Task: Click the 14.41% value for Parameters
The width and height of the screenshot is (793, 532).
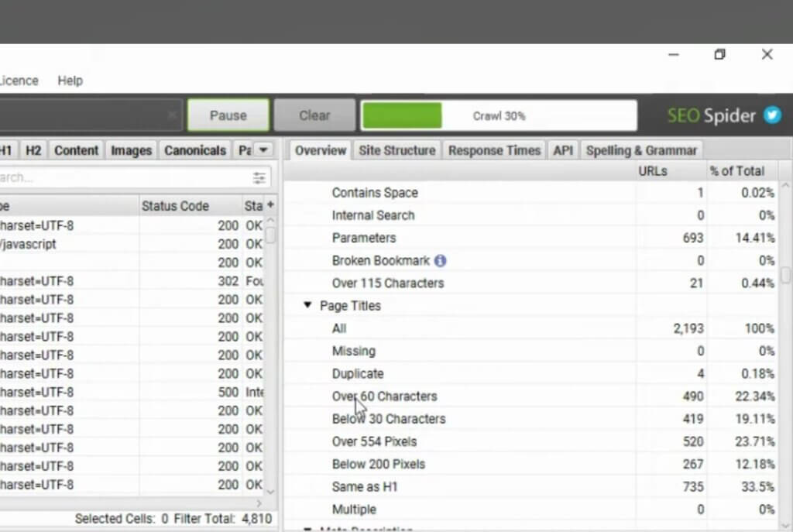Action: click(x=755, y=238)
